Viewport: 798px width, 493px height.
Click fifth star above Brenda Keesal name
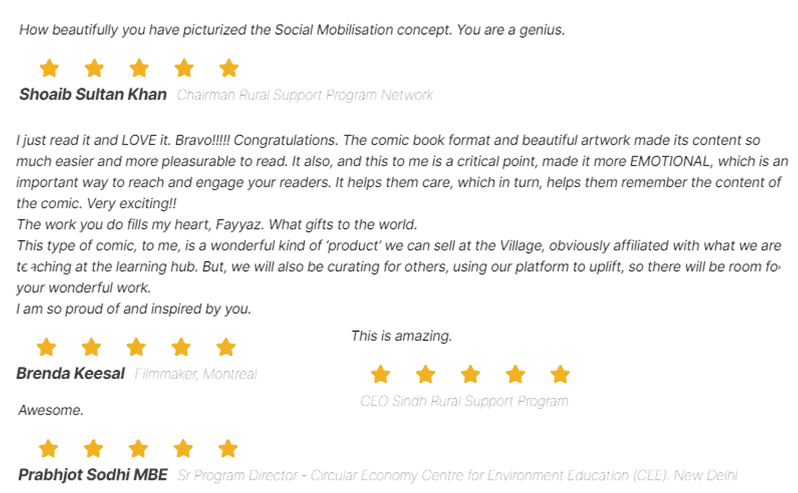225,347
